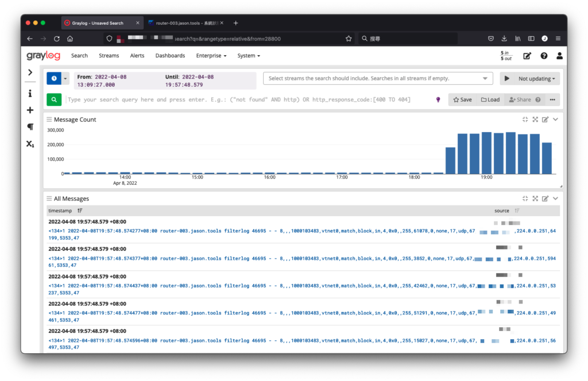This screenshot has width=588, height=381.
Task: Open the X1 parameters sidebar icon
Action: point(30,143)
